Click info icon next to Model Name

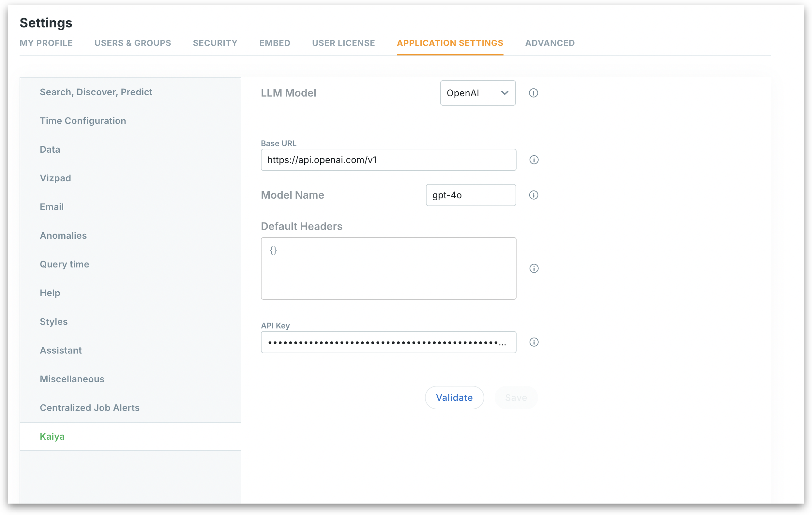pos(534,195)
